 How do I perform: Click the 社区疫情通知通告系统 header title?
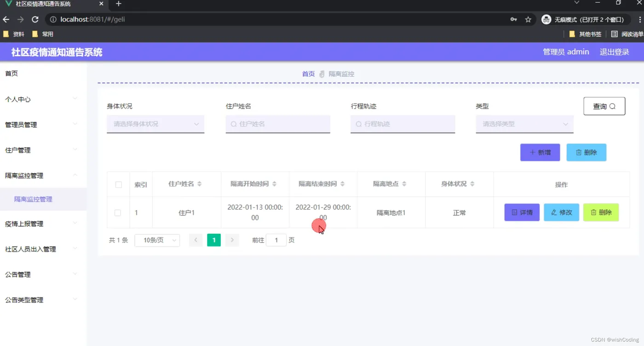coord(57,52)
